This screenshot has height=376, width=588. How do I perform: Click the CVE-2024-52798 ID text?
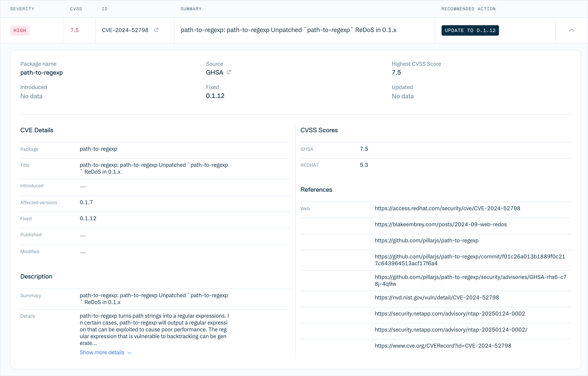point(125,30)
